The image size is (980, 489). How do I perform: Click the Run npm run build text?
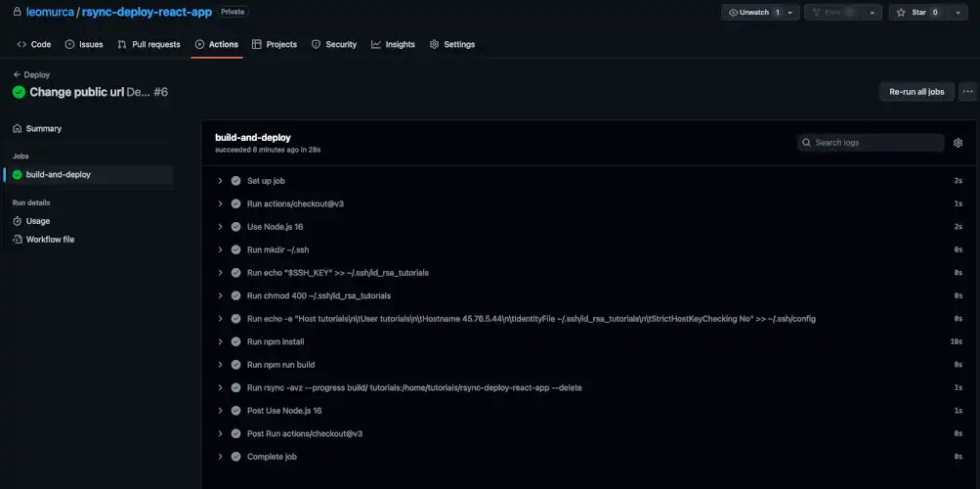(281, 365)
